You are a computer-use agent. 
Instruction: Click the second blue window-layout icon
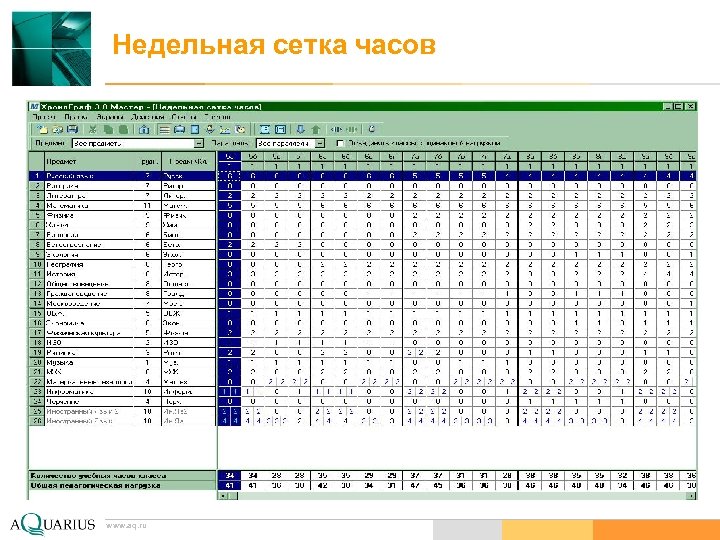pyautogui.click(x=281, y=129)
